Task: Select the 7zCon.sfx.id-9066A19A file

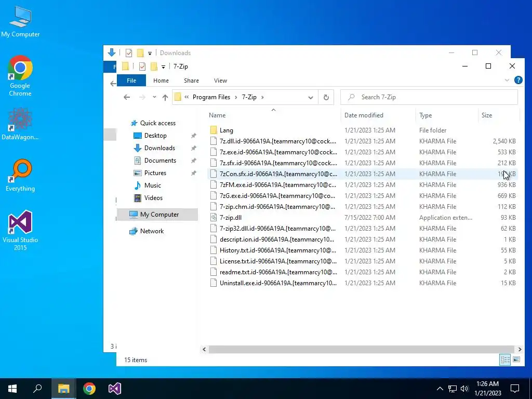Action: [x=362, y=174]
